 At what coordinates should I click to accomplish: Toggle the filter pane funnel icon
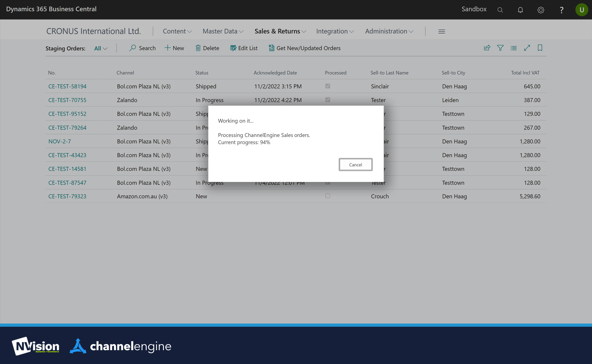(500, 48)
